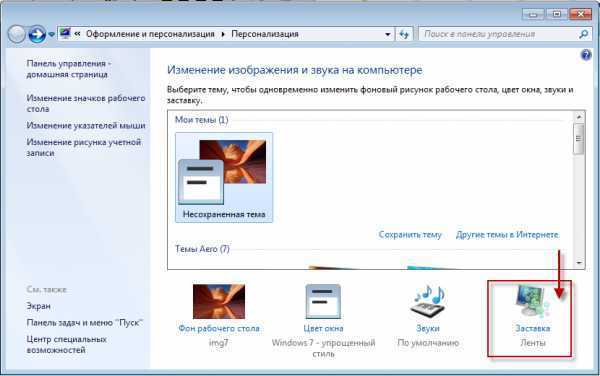The width and height of the screenshot is (600, 376).
Task: Open the recent pages dropdown next to Forward
Action: coord(52,34)
